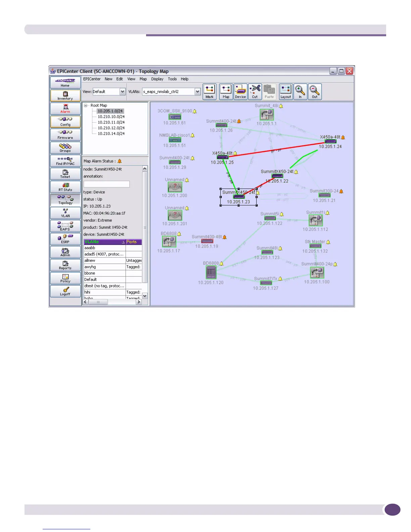Click the Layout toolbar button
Viewport: 411px width, 532px height.
point(286,92)
